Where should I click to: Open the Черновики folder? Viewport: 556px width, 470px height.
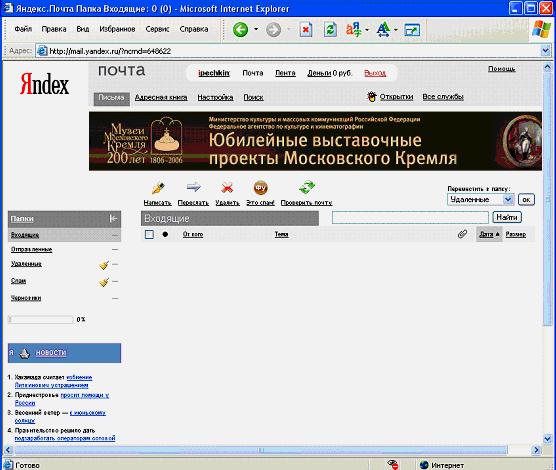pos(26,298)
